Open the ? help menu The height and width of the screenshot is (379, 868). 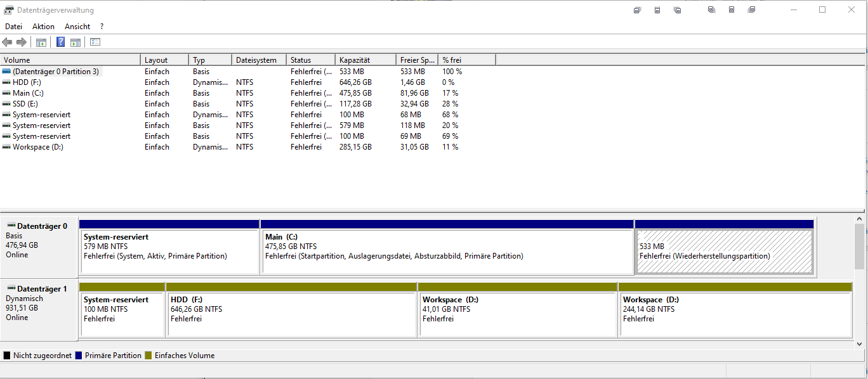pos(102,27)
